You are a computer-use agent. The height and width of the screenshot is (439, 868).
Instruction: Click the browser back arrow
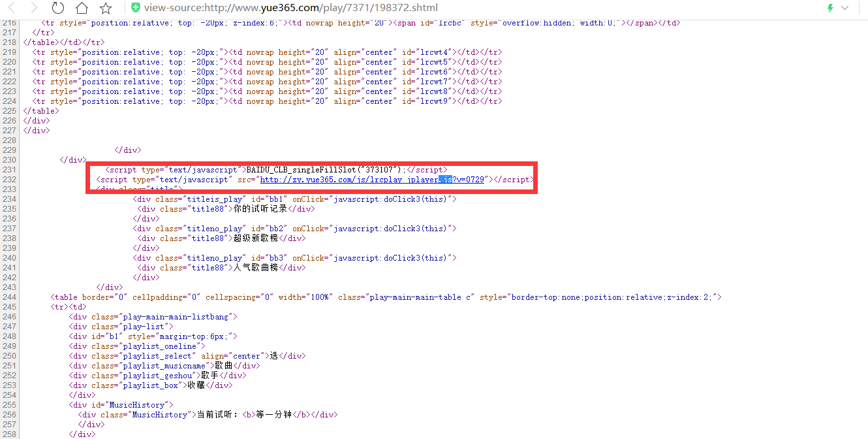point(11,8)
